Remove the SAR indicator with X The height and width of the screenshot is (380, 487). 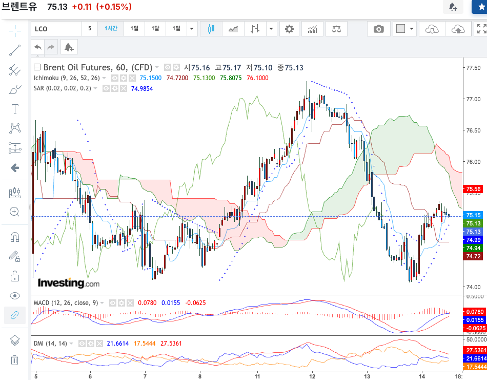click(124, 89)
